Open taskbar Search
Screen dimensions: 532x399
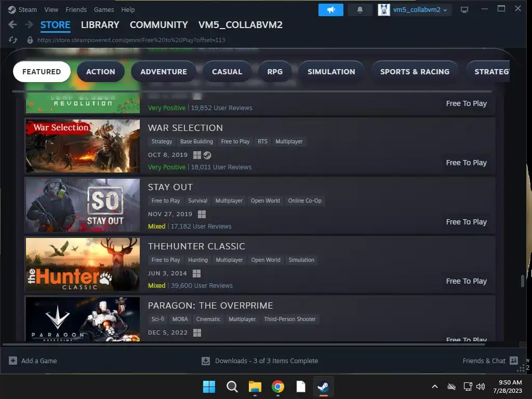coord(232,387)
